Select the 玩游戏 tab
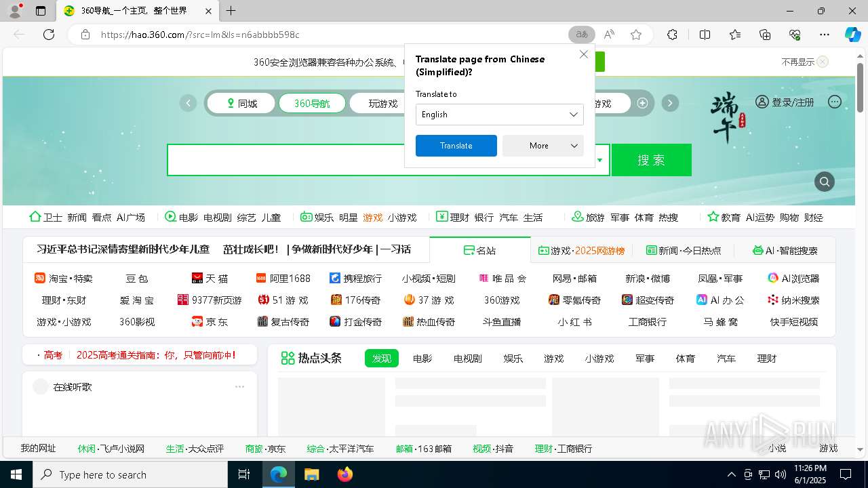This screenshot has width=868, height=488. point(383,104)
